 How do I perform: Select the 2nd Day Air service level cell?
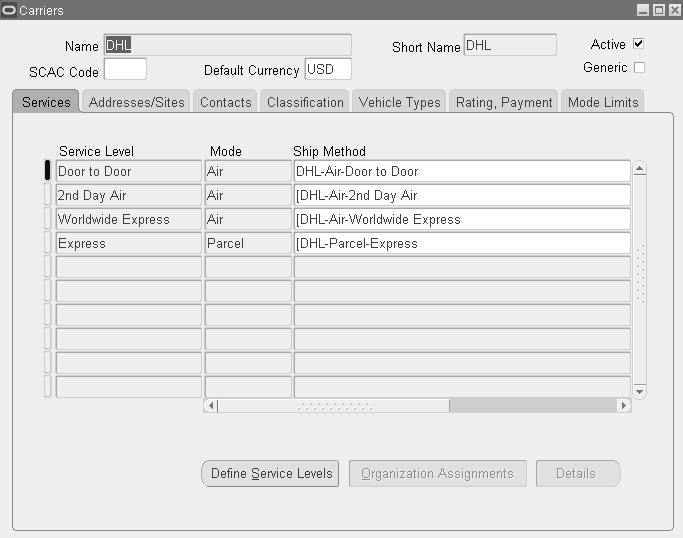pyautogui.click(x=128, y=195)
